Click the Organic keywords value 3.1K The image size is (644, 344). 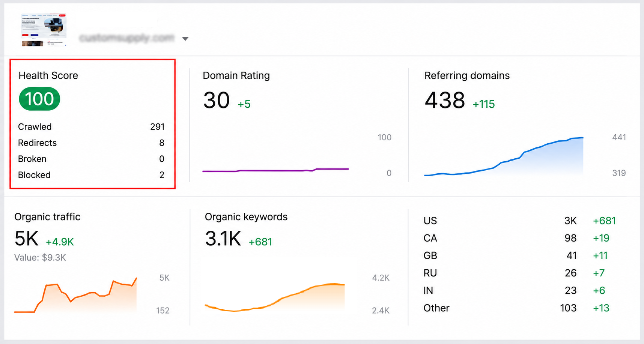223,239
